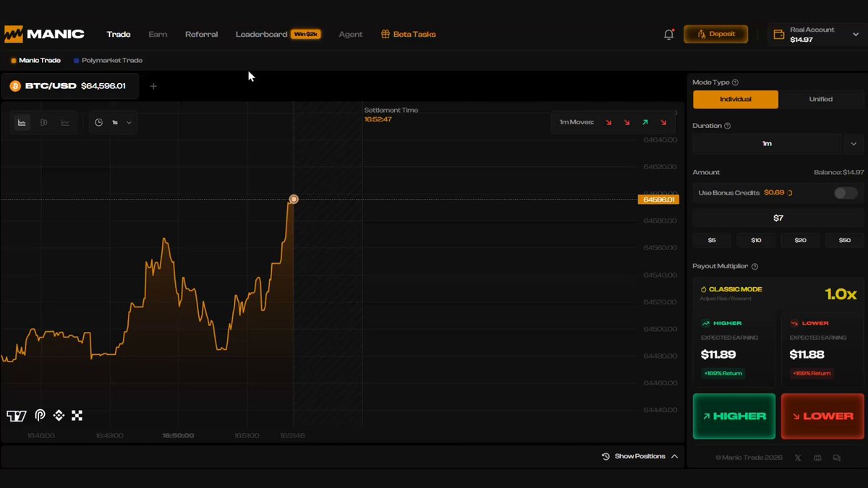Open the 1s chart interval dropdown

[122, 123]
